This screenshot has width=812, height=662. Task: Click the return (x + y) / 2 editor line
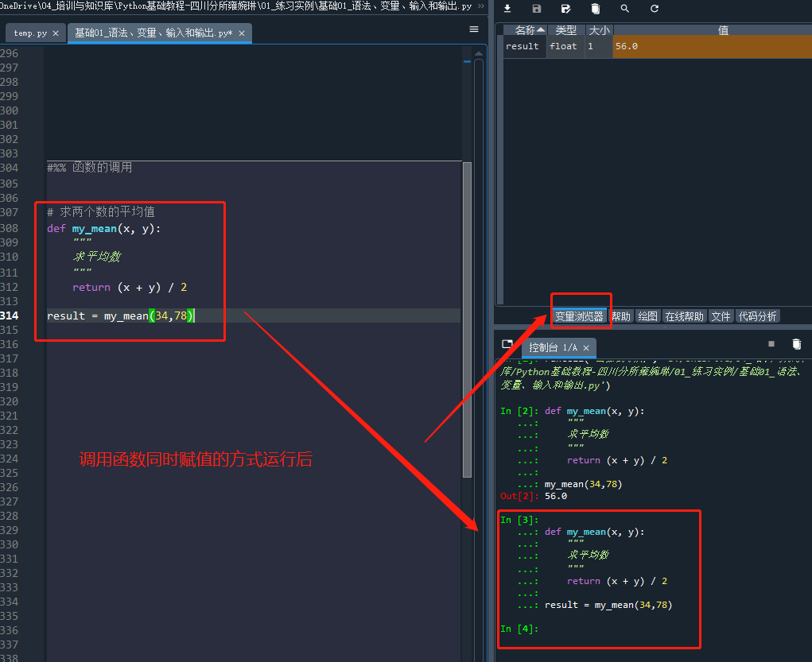[x=130, y=287]
